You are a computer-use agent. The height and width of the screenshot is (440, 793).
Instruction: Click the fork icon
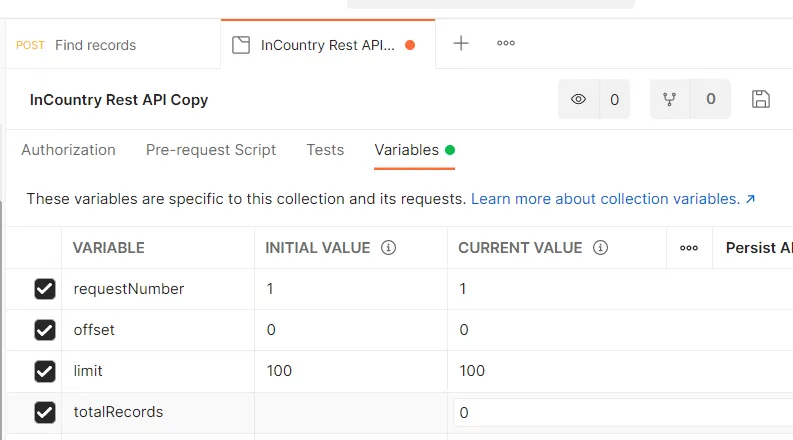[670, 99]
